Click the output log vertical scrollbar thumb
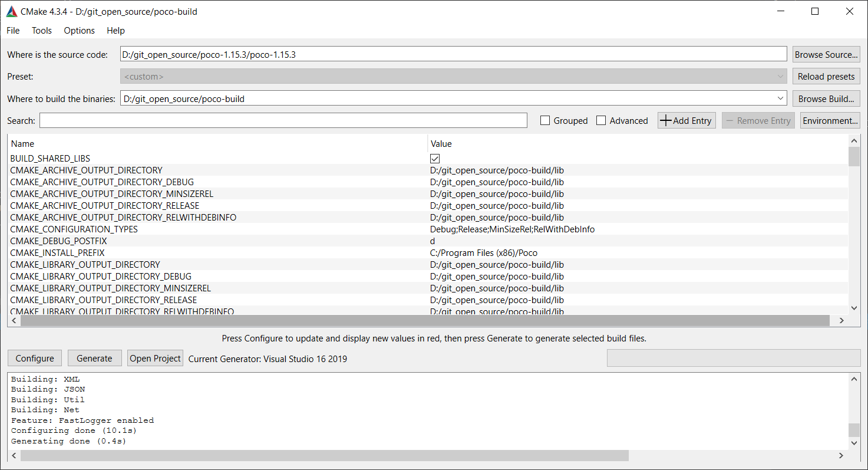Screen dimensions: 868x470 coord(854,430)
